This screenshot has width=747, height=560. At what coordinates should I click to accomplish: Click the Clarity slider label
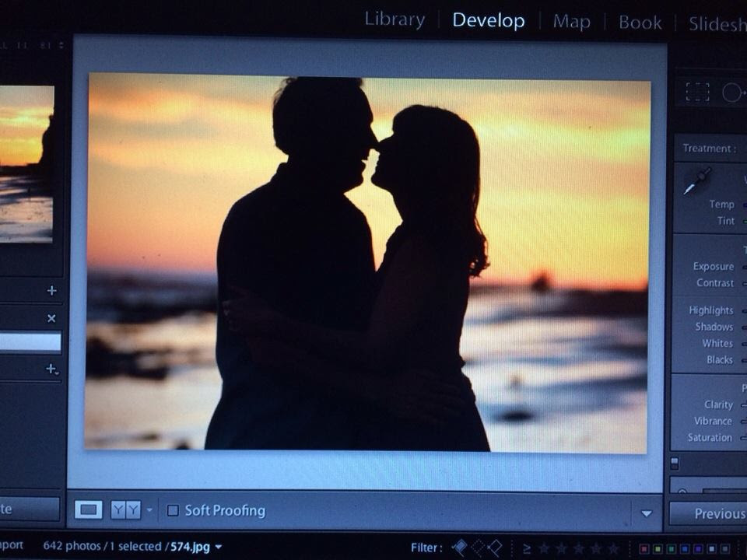[718, 404]
